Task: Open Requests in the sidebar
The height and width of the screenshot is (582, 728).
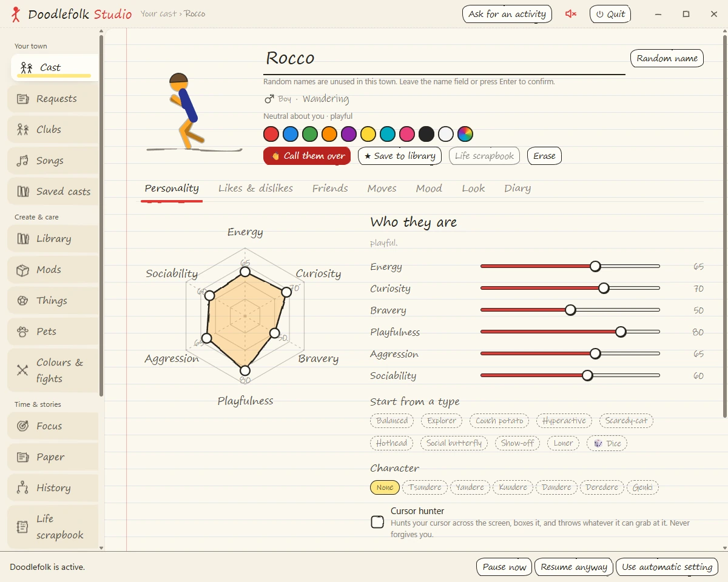Action: [53, 98]
